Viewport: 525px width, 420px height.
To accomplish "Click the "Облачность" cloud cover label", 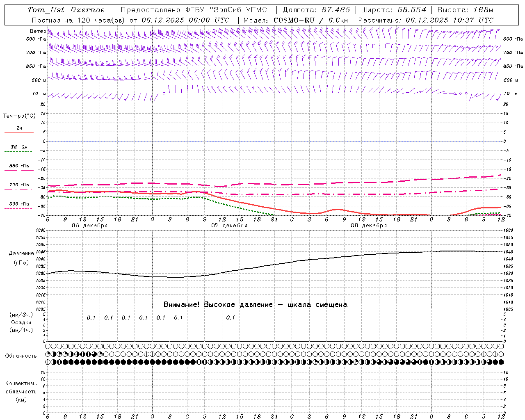I will click(x=21, y=356).
